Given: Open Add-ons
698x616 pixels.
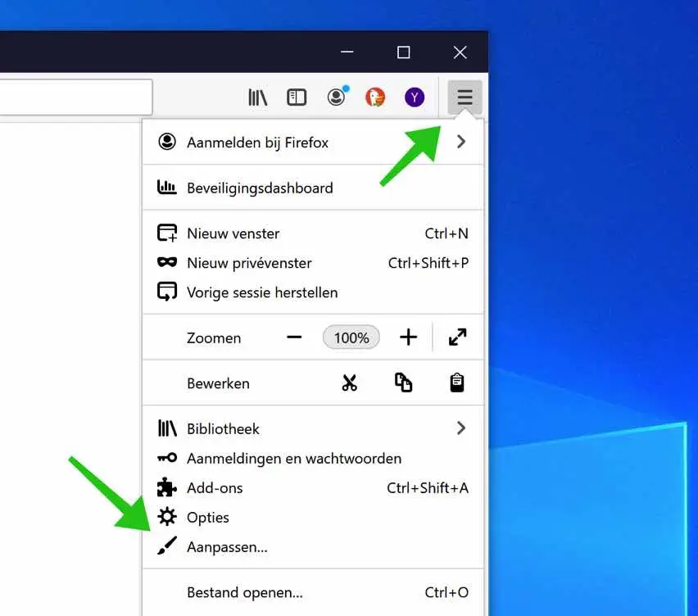Looking at the screenshot, I should 313,488.
